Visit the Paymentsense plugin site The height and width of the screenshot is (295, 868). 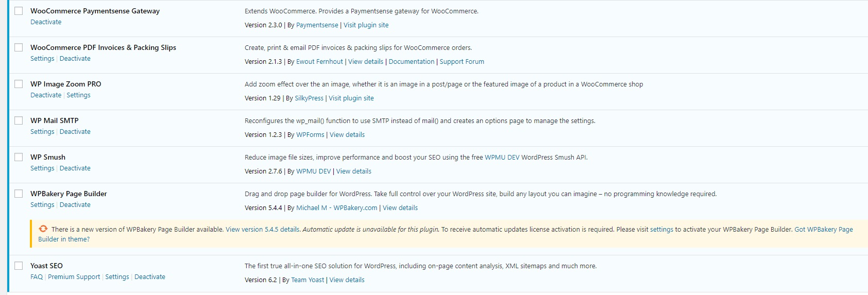[366, 25]
